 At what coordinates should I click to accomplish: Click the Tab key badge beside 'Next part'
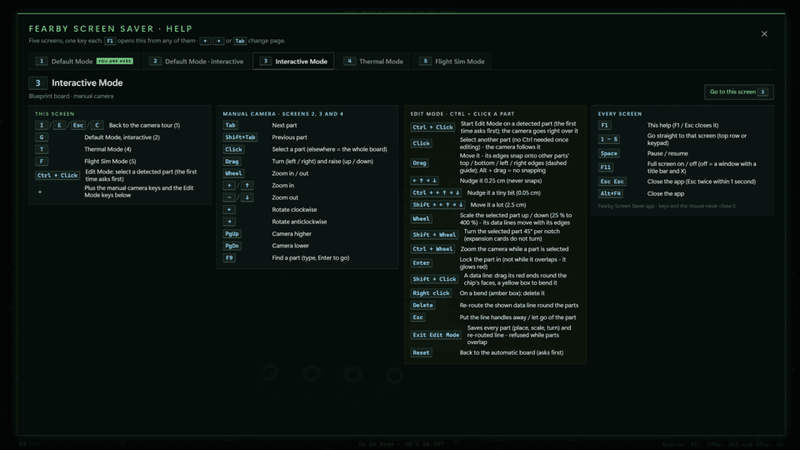230,125
